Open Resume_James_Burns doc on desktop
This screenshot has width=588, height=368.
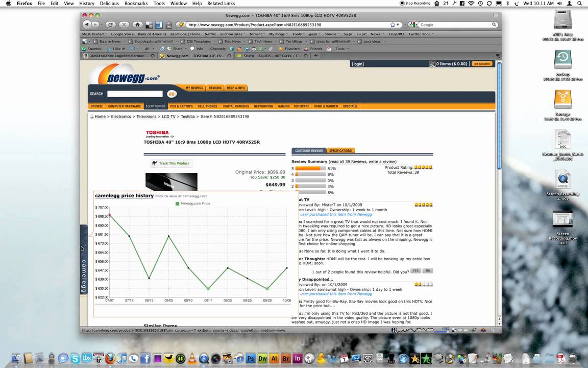click(562, 140)
